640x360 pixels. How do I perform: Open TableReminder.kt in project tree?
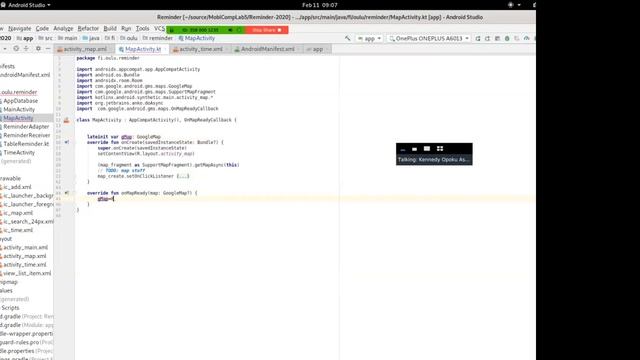pos(25,144)
